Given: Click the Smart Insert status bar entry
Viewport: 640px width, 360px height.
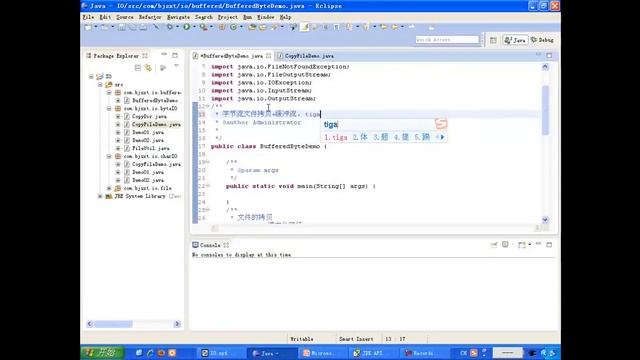Looking at the screenshot, I should point(356,339).
